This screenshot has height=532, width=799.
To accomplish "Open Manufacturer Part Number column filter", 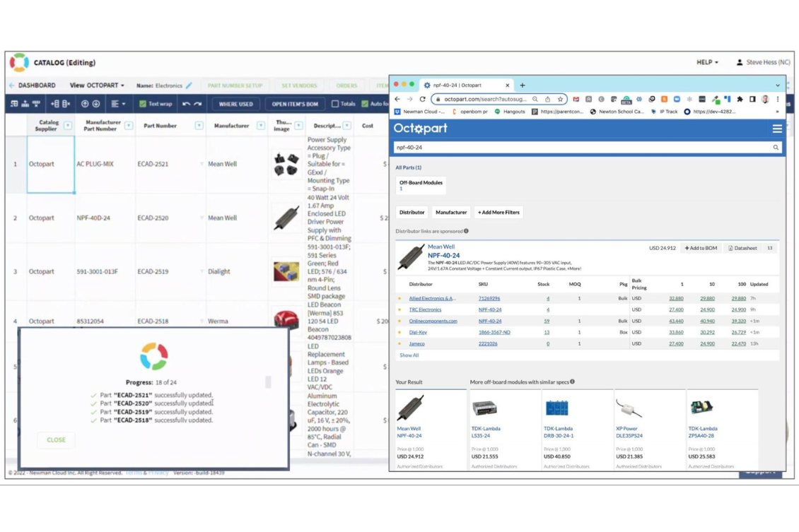I will (129, 126).
